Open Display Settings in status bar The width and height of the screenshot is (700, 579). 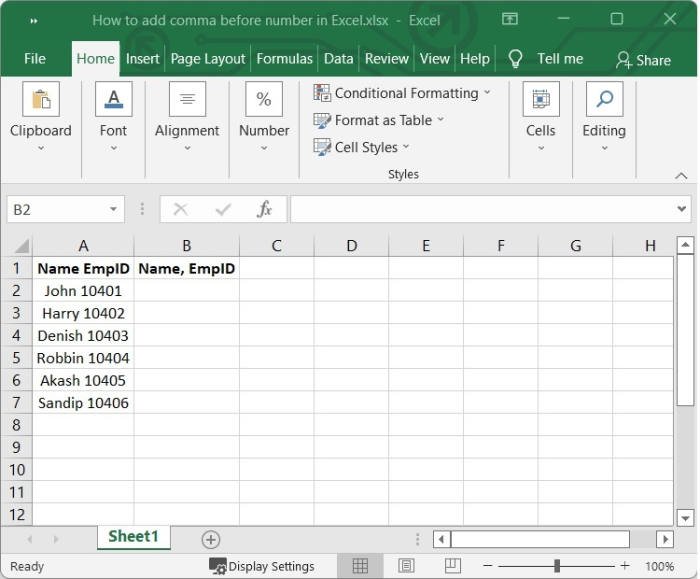262,566
